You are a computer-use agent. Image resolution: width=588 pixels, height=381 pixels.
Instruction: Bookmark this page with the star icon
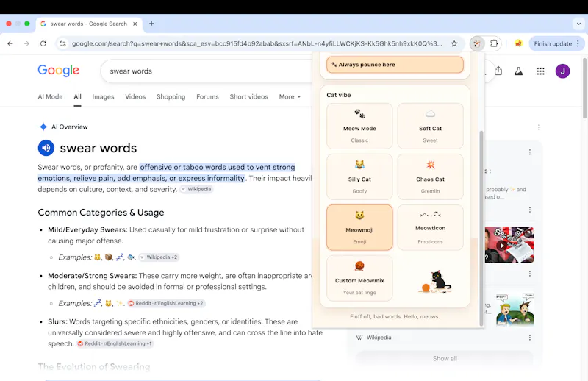[x=454, y=43]
